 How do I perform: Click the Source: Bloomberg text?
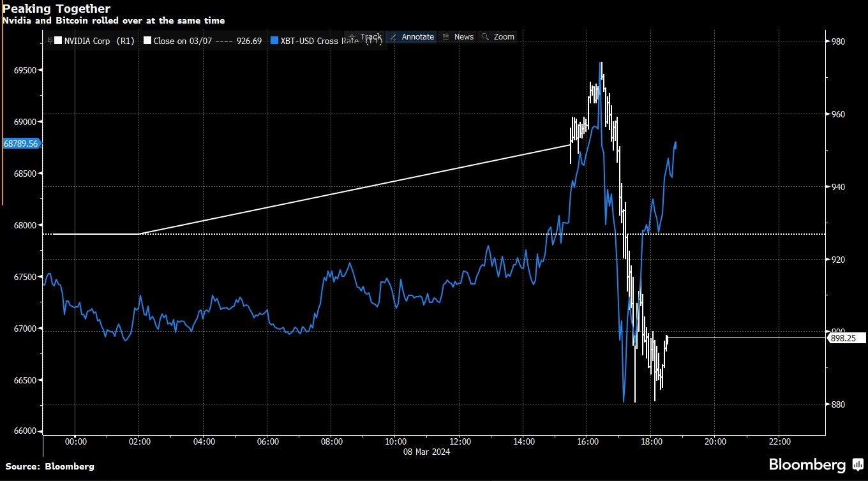(50, 466)
